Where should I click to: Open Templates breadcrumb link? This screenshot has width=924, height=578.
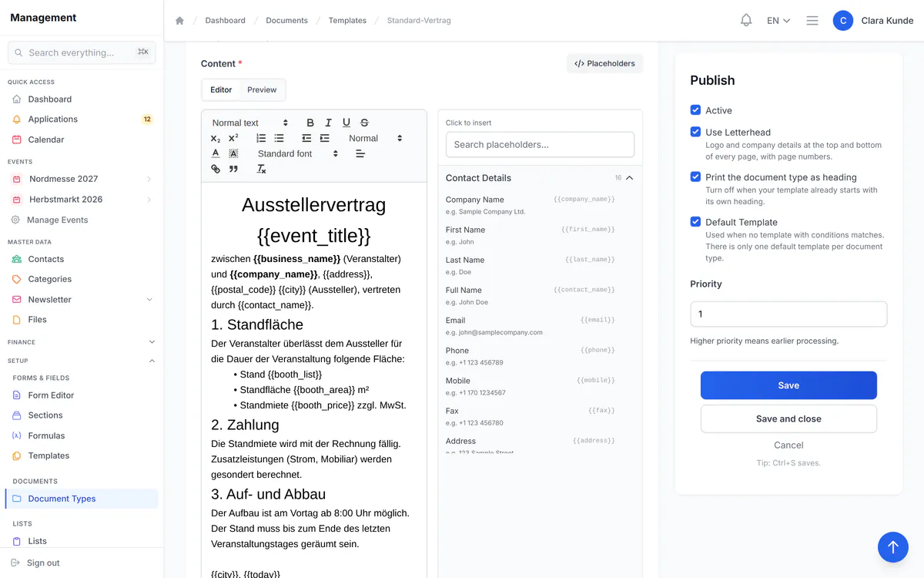coord(347,21)
